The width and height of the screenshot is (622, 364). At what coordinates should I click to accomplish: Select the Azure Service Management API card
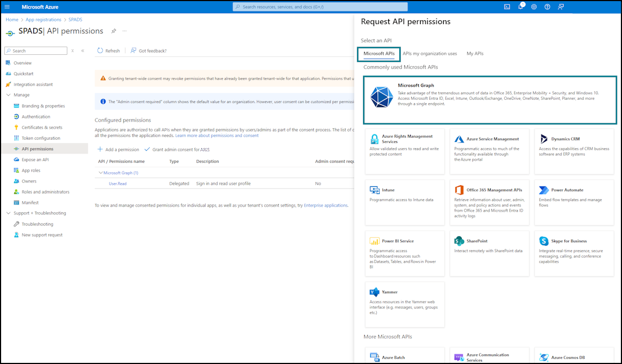coord(489,151)
